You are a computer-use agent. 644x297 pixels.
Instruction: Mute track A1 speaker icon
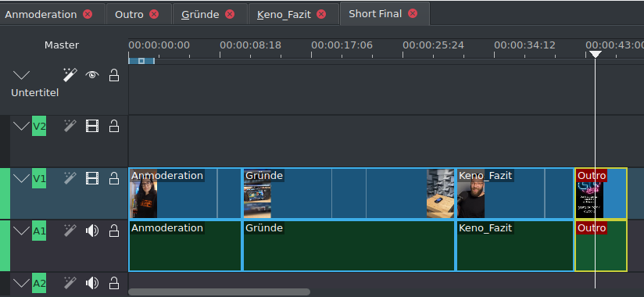point(92,231)
